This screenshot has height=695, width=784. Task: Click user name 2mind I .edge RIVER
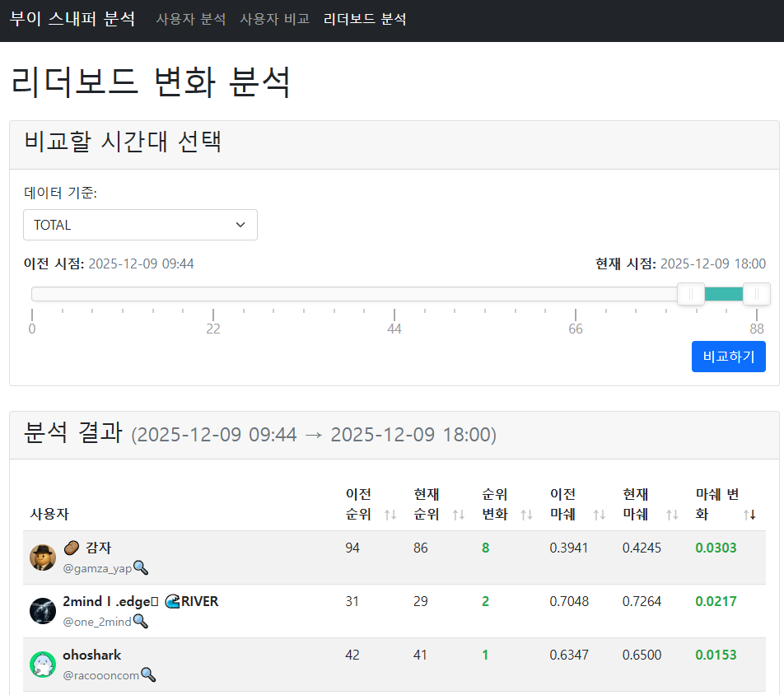pos(141,601)
